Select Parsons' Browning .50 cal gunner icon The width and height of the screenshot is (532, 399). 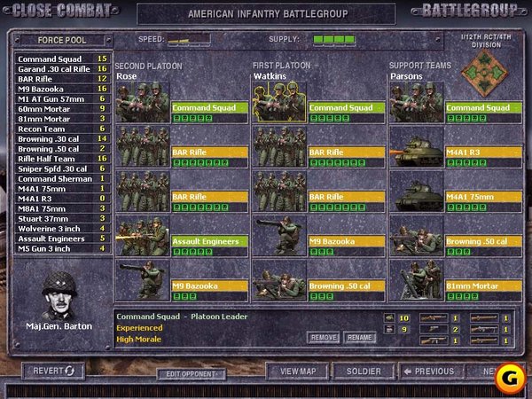(417, 236)
